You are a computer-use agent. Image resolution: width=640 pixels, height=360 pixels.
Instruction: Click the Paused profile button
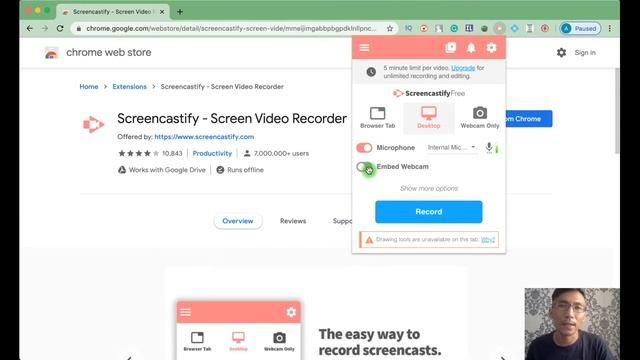tap(580, 29)
